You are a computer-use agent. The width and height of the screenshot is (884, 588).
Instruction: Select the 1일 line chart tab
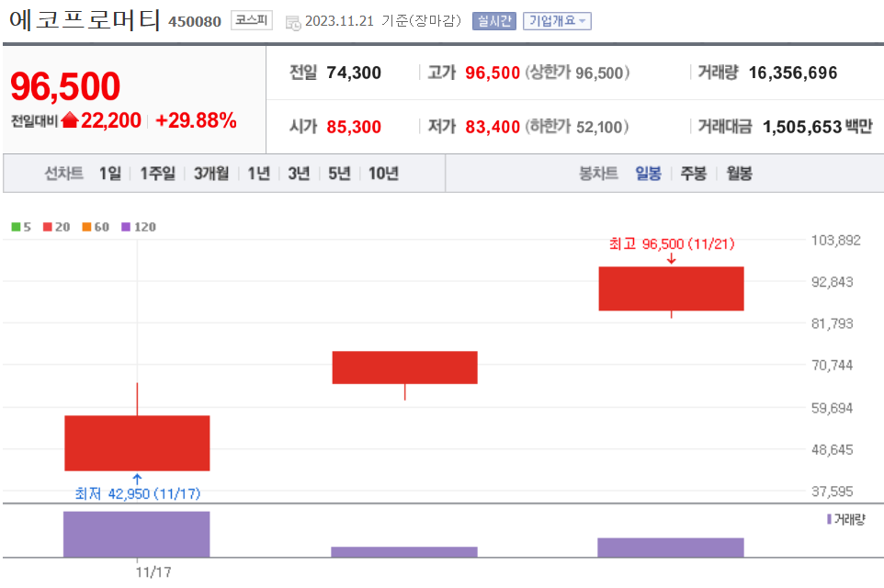coord(110,173)
